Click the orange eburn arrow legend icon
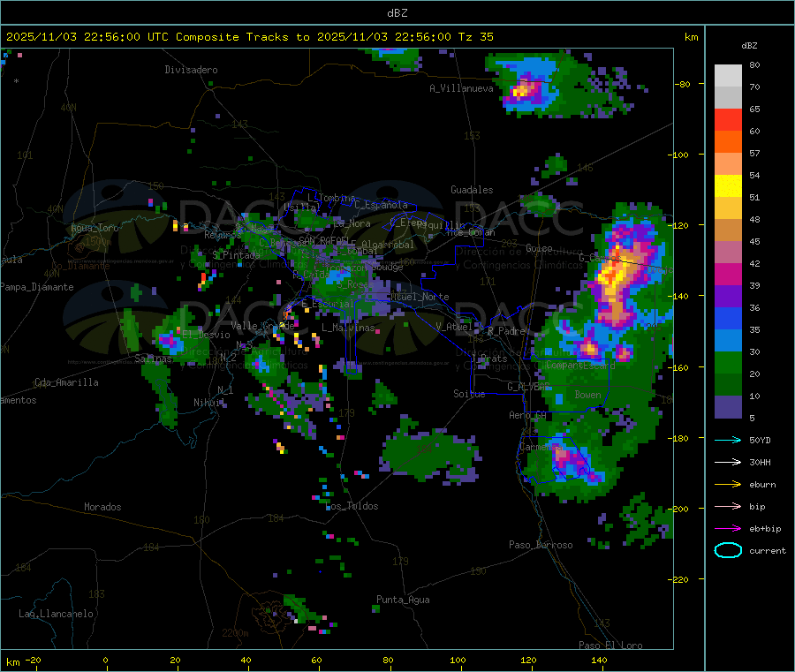This screenshot has height=672, width=795. 728,484
